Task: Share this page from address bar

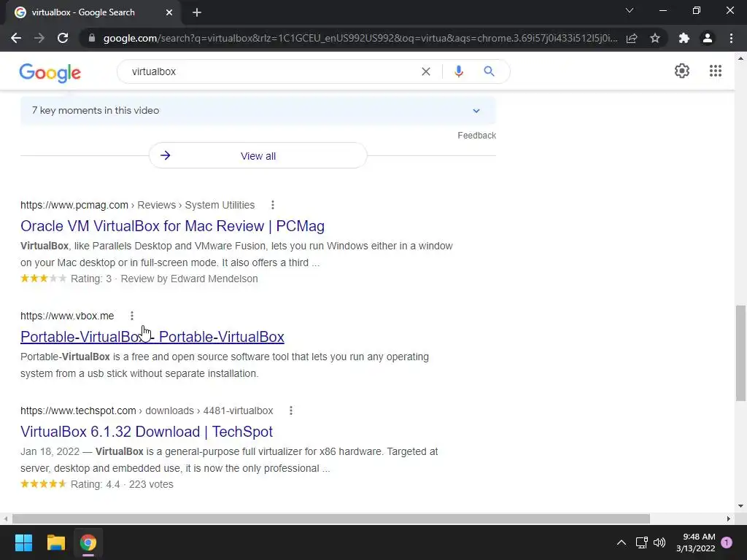Action: (x=632, y=38)
